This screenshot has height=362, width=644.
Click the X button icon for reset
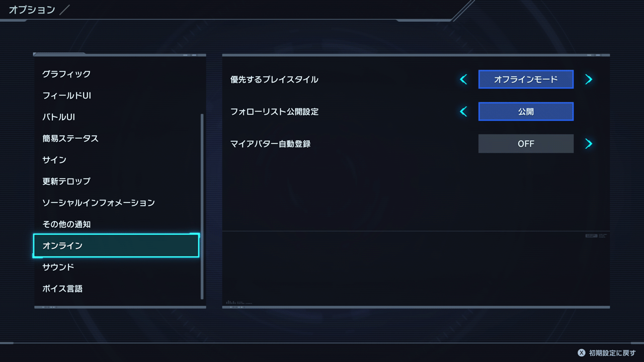[x=581, y=353]
